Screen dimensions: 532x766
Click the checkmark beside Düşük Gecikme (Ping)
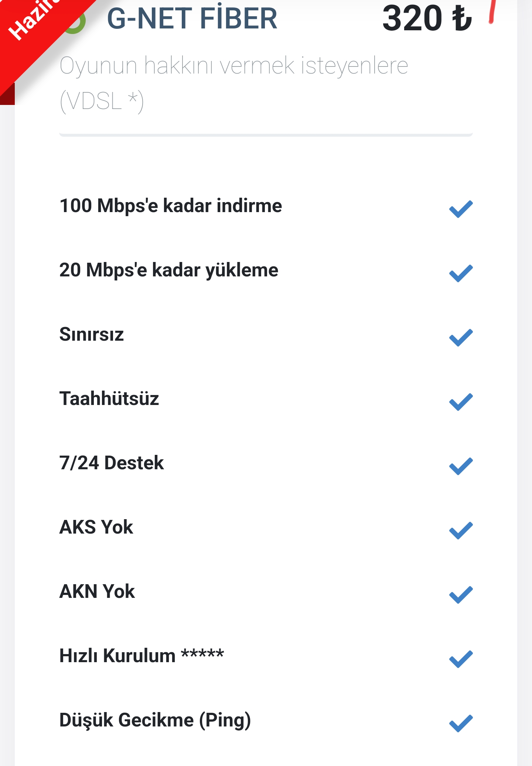pyautogui.click(x=461, y=724)
